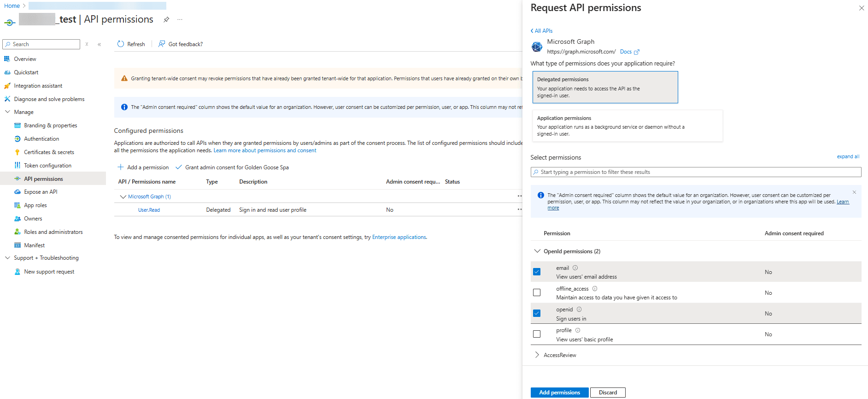Click the pin icon next to API permissions title
The height and width of the screenshot is (399, 868).
(x=166, y=19)
